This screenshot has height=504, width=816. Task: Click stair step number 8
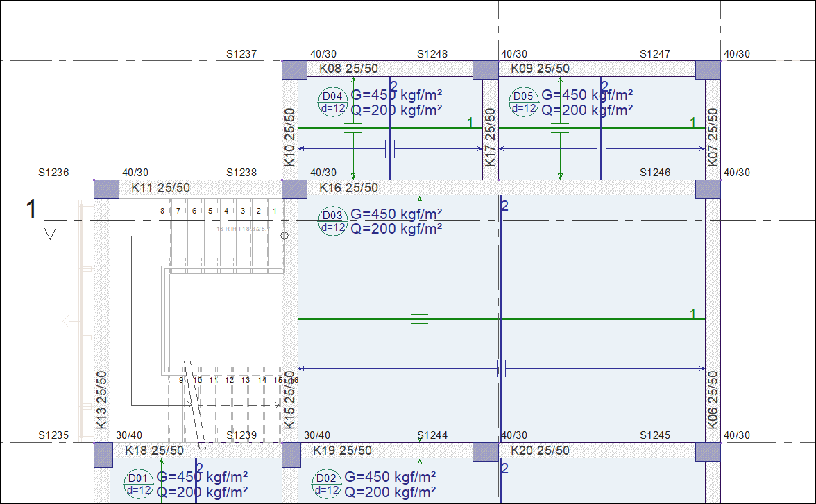tap(162, 211)
